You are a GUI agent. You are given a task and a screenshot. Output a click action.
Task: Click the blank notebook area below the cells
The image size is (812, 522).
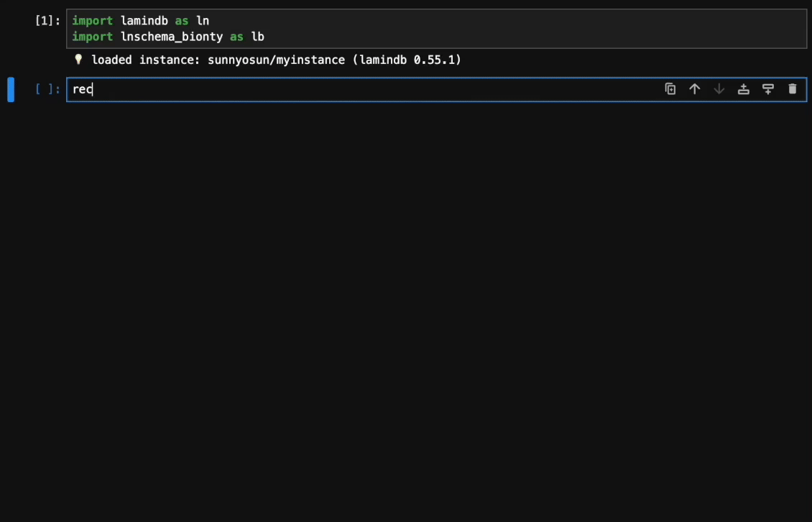[406, 288]
